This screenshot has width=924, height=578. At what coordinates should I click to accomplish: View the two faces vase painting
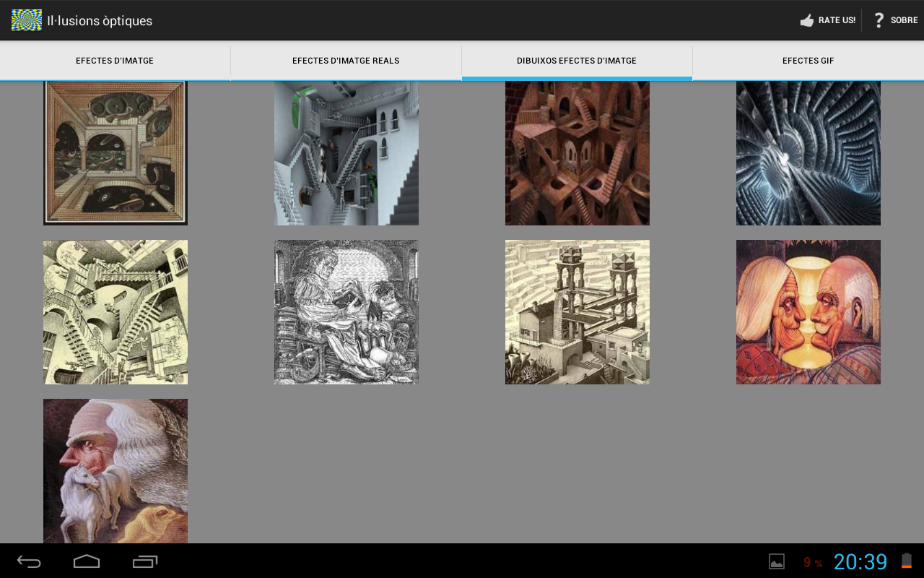(x=808, y=312)
